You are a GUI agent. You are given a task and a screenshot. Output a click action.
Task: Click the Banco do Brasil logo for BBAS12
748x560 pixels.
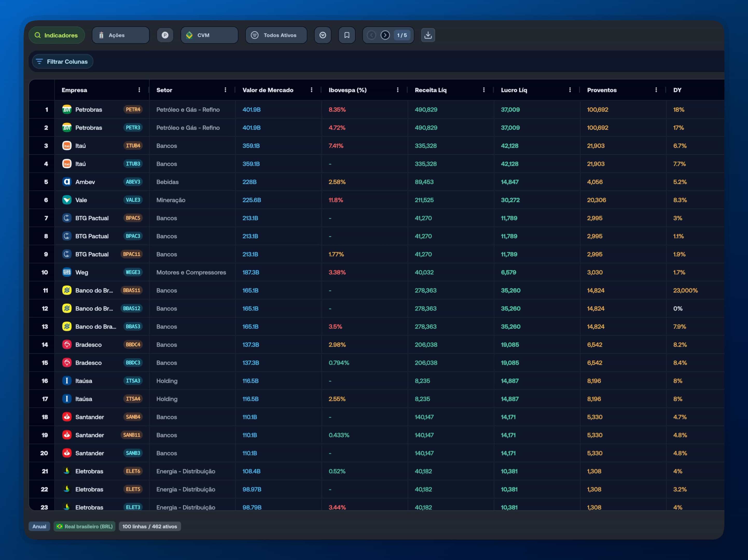click(67, 309)
